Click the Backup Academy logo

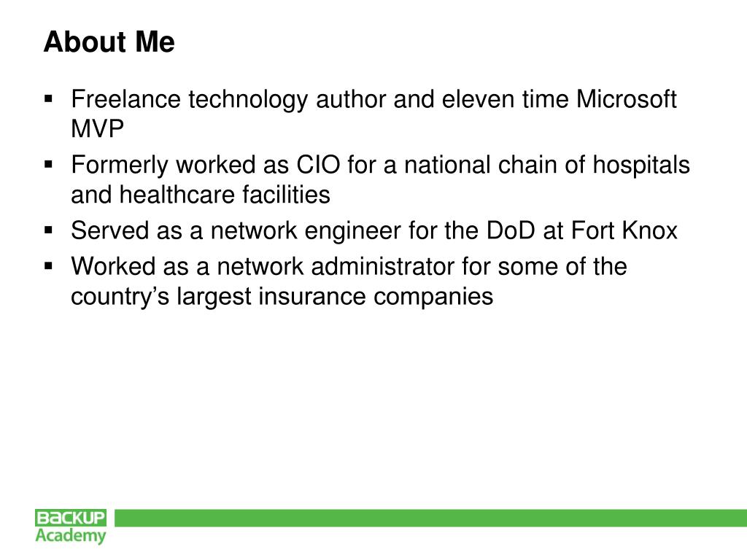pyautogui.click(x=71, y=526)
